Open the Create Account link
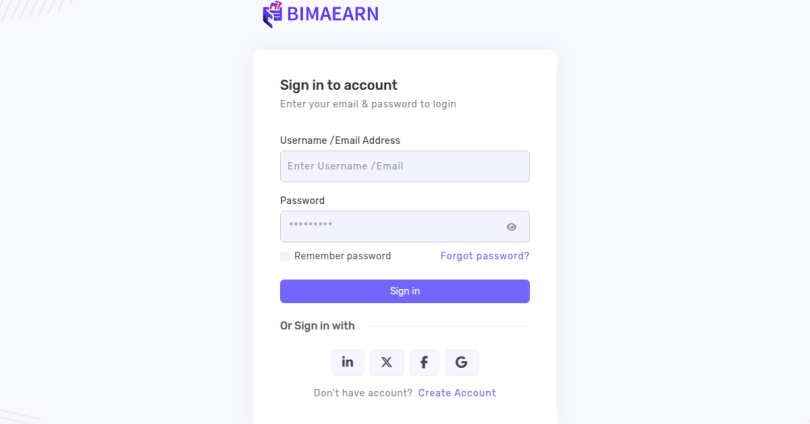Screen dimensions: 810x424 tap(457, 393)
